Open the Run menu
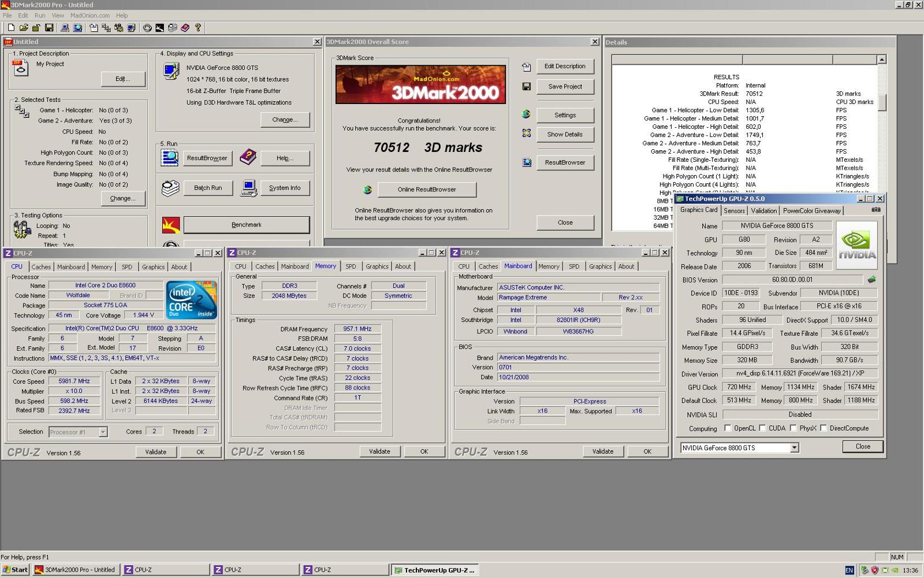924x578 pixels. 40,16
